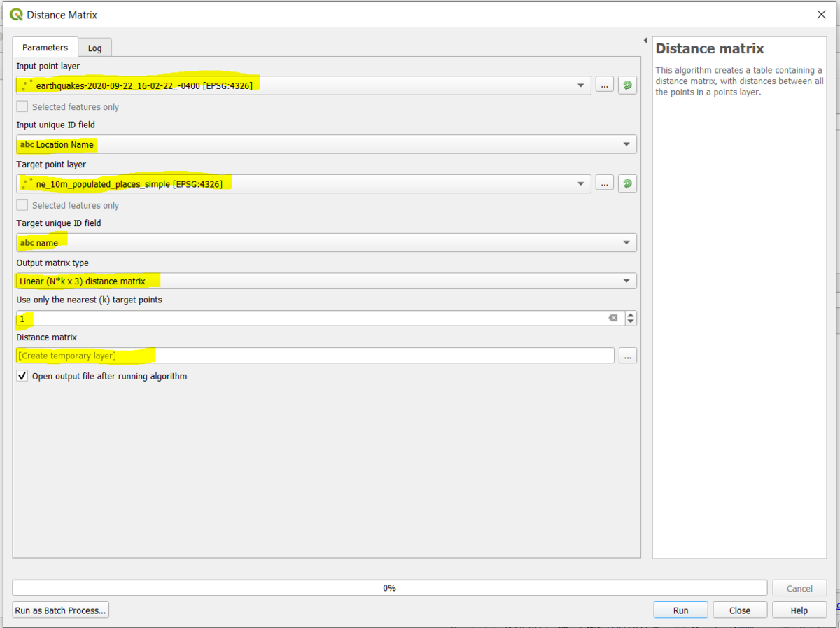The height and width of the screenshot is (628, 840).
Task: Toggle Selected features only under Input point layer
Action: tap(22, 107)
